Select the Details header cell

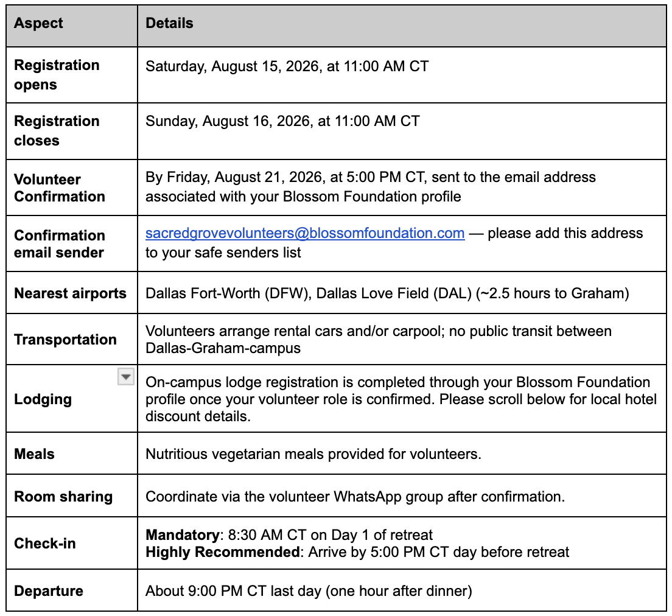402,26
